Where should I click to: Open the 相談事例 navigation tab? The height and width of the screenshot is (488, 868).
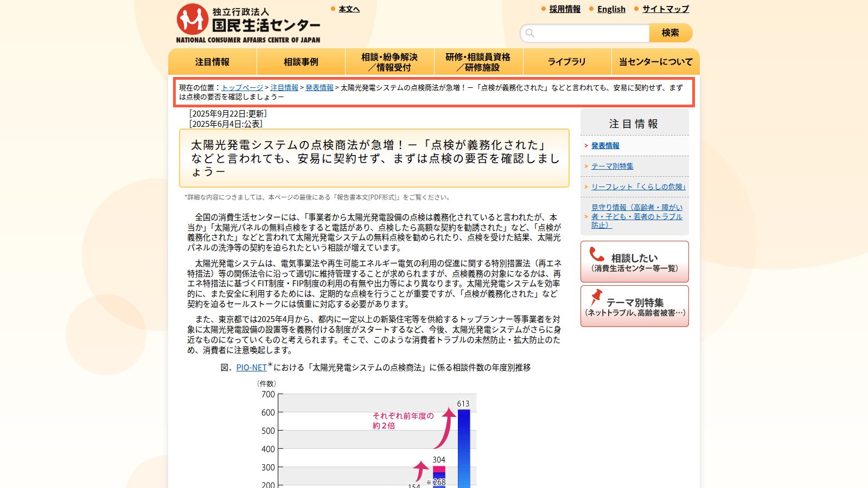(301, 62)
